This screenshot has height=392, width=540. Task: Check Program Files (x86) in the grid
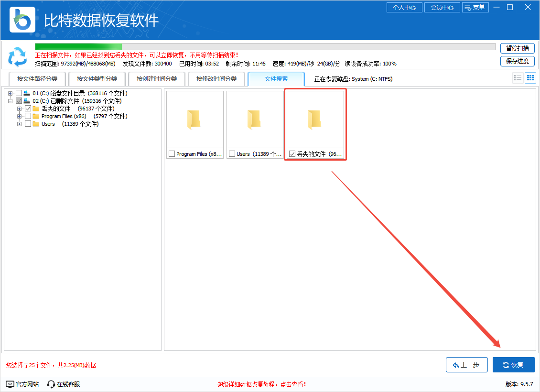pos(171,153)
